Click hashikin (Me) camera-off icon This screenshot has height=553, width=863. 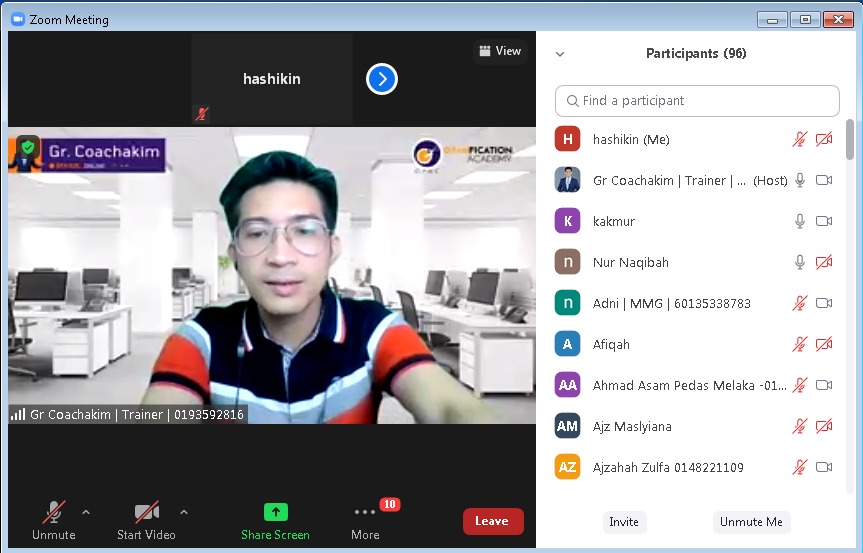click(x=824, y=139)
